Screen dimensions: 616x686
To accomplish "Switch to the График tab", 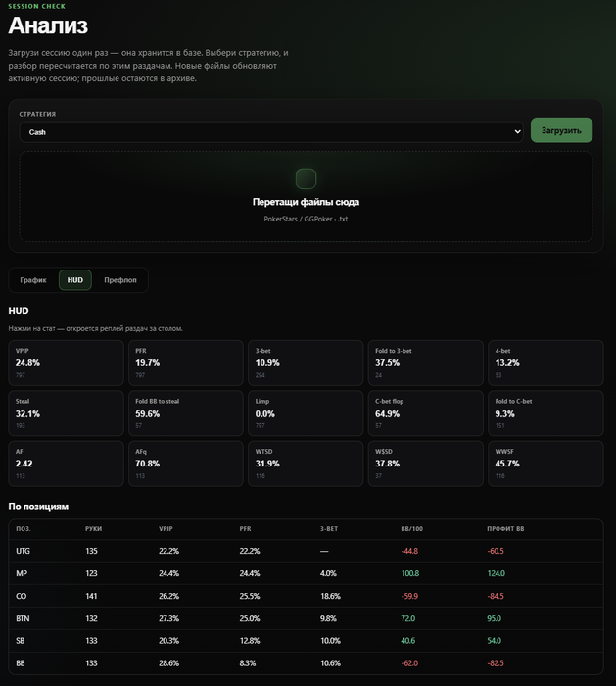I will pos(33,280).
